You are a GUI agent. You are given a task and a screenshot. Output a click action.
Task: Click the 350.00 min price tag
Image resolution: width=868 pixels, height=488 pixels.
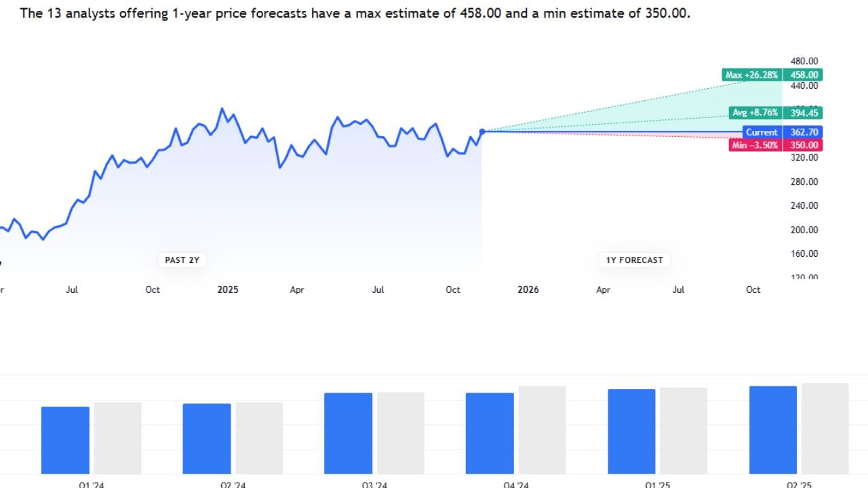tap(804, 145)
